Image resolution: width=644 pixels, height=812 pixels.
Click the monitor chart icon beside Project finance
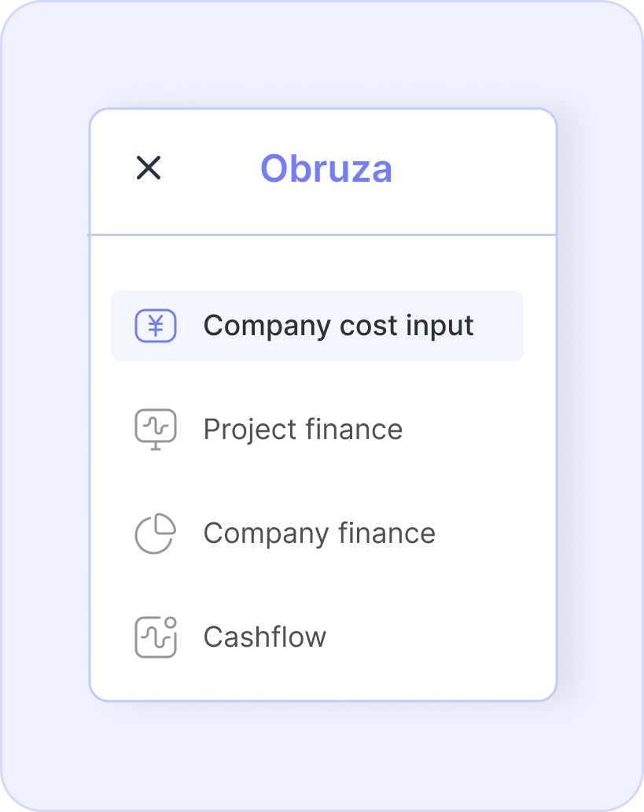(156, 430)
